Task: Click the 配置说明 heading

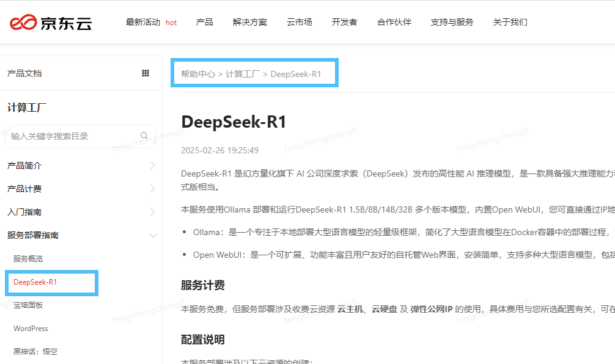Action: point(203,340)
